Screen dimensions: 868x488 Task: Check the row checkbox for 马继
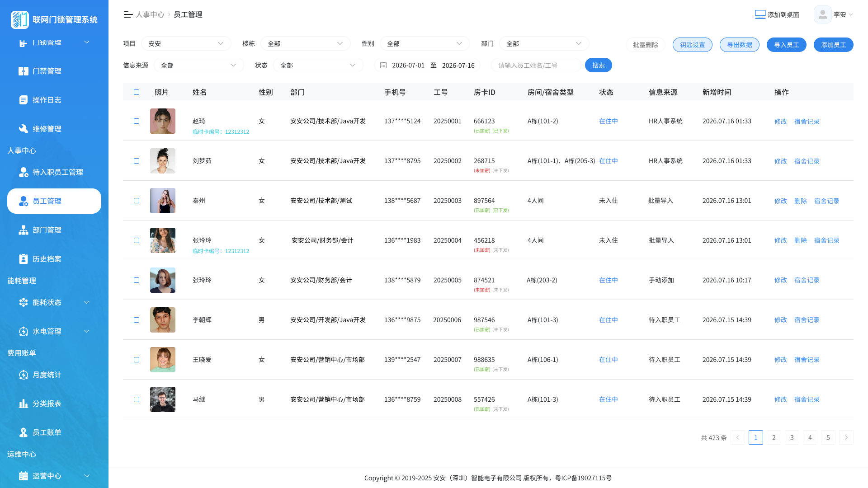(137, 399)
